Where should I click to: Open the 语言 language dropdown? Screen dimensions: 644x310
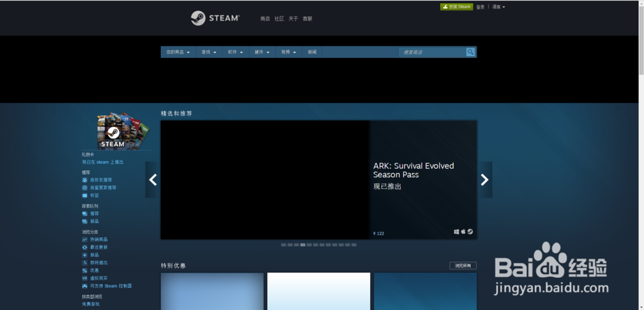point(498,7)
